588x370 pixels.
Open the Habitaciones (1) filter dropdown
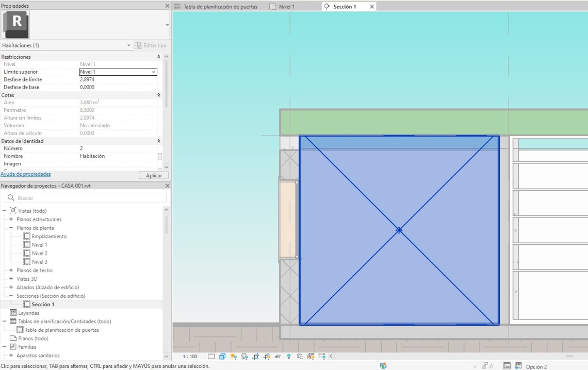pos(129,45)
